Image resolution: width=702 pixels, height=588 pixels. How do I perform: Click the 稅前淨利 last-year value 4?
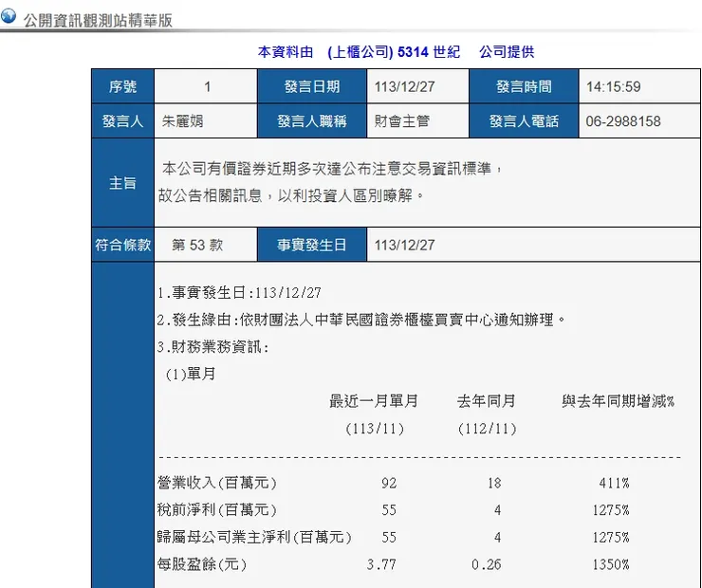pyautogui.click(x=497, y=509)
